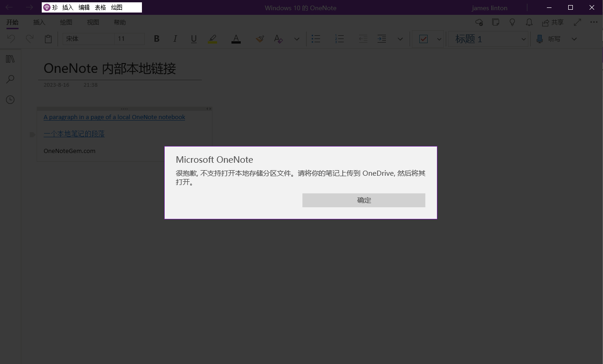Click the lightbulb tips icon
Image resolution: width=603 pixels, height=364 pixels.
pos(513,22)
